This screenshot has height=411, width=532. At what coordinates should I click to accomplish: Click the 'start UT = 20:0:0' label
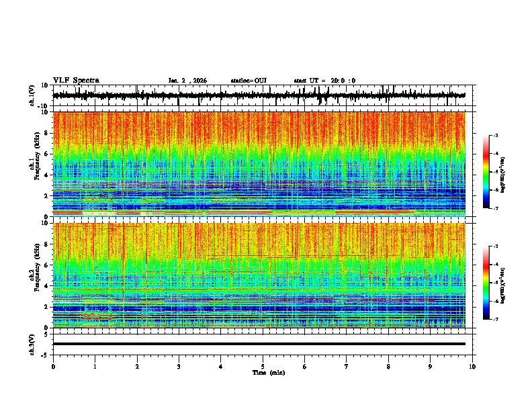324,81
